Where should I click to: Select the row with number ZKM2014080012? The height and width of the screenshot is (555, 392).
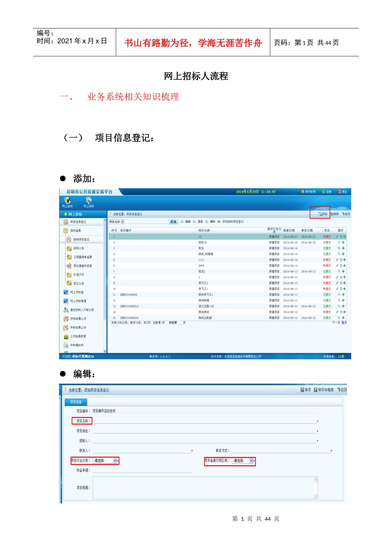click(x=229, y=306)
